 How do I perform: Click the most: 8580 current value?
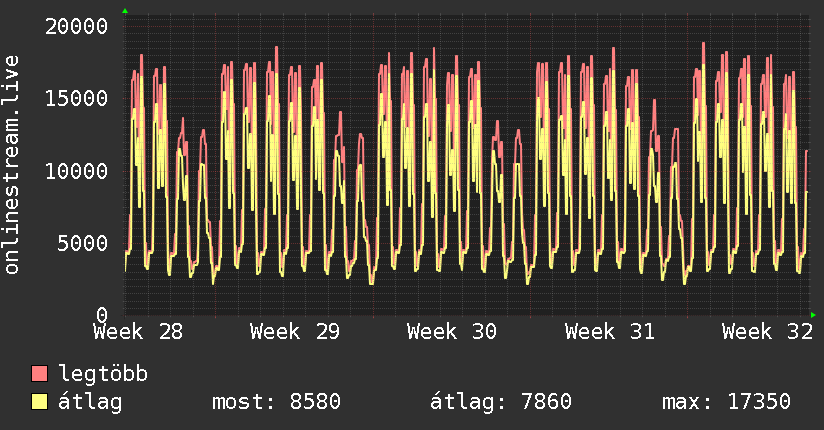pyautogui.click(x=276, y=402)
